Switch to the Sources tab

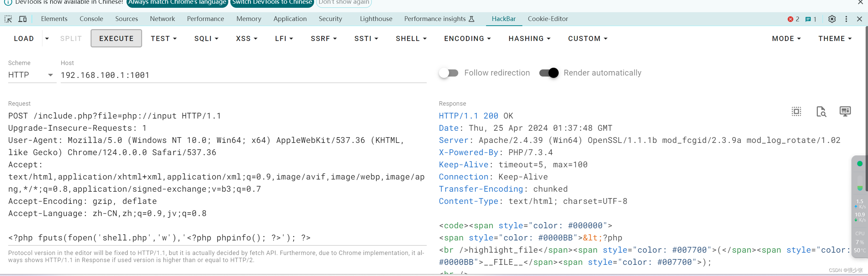pyautogui.click(x=127, y=19)
